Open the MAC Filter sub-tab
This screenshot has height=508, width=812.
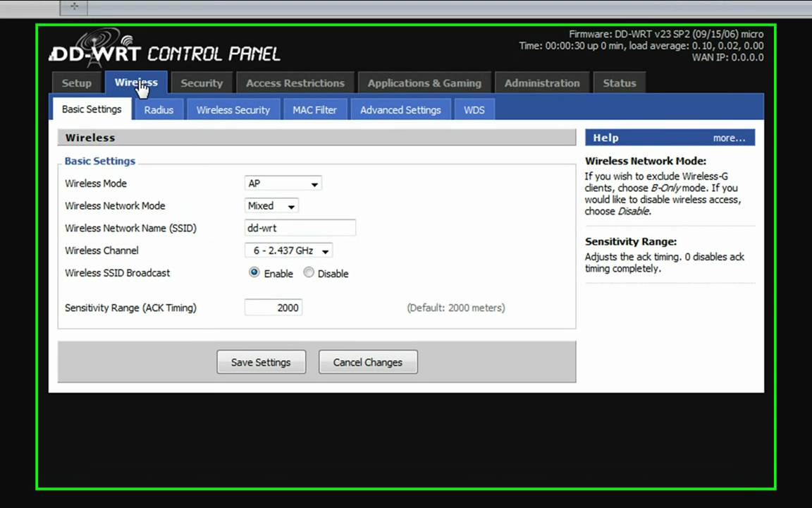[x=315, y=110]
